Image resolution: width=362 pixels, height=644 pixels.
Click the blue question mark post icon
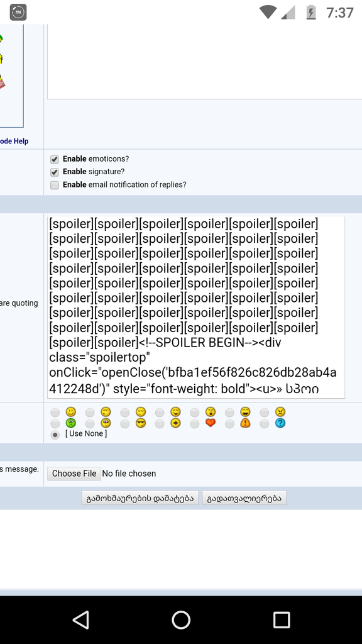(x=280, y=423)
